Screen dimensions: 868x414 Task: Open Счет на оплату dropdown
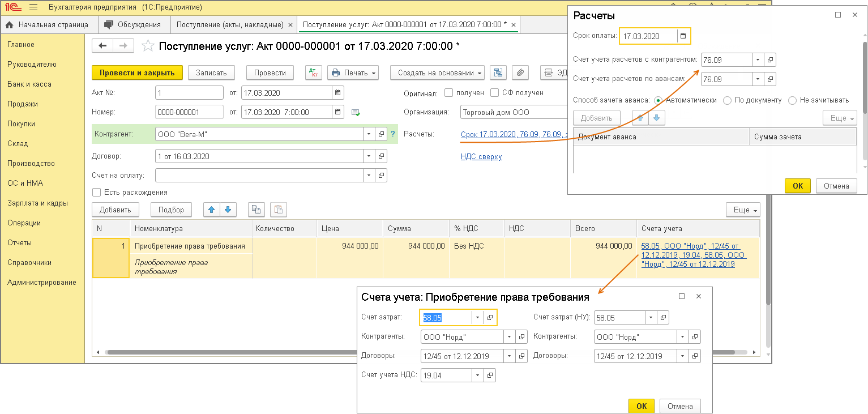click(x=370, y=176)
